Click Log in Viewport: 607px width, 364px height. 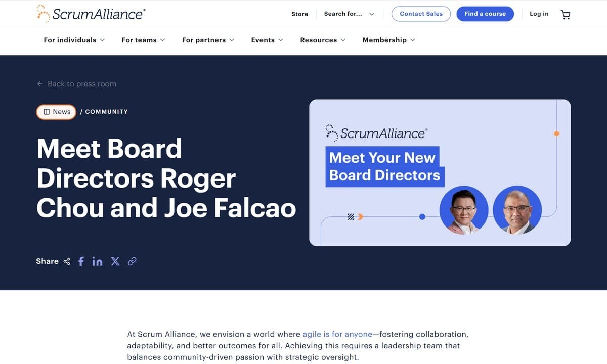539,14
